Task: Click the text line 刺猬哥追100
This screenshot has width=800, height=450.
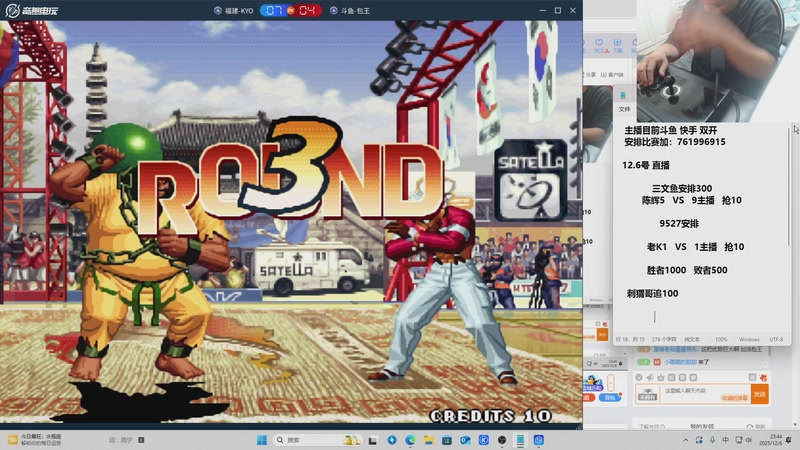Action: pyautogui.click(x=652, y=293)
